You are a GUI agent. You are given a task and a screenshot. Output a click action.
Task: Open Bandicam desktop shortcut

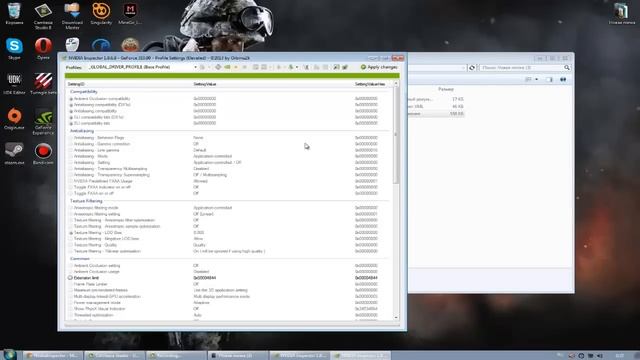point(43,154)
